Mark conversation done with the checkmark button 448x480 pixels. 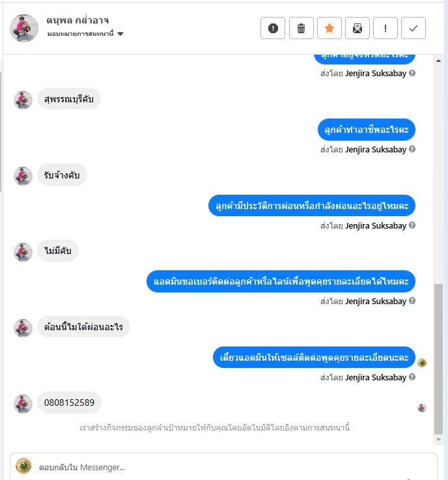(413, 28)
